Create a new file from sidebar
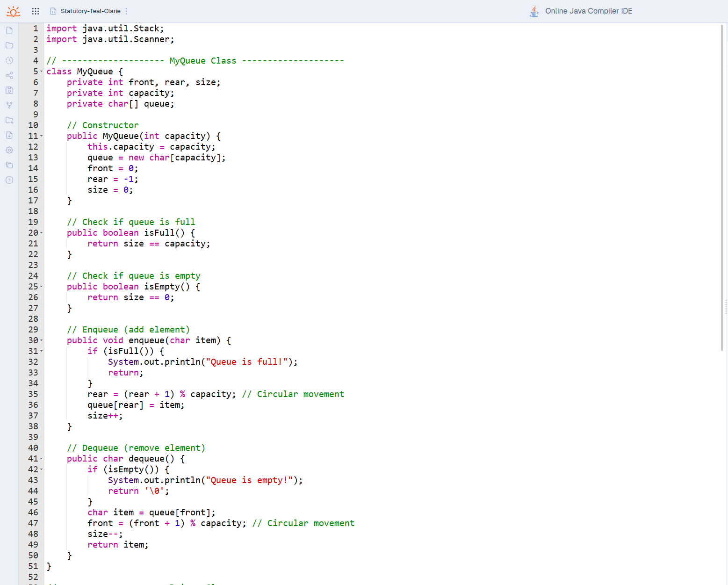The height and width of the screenshot is (585, 728). click(x=9, y=30)
